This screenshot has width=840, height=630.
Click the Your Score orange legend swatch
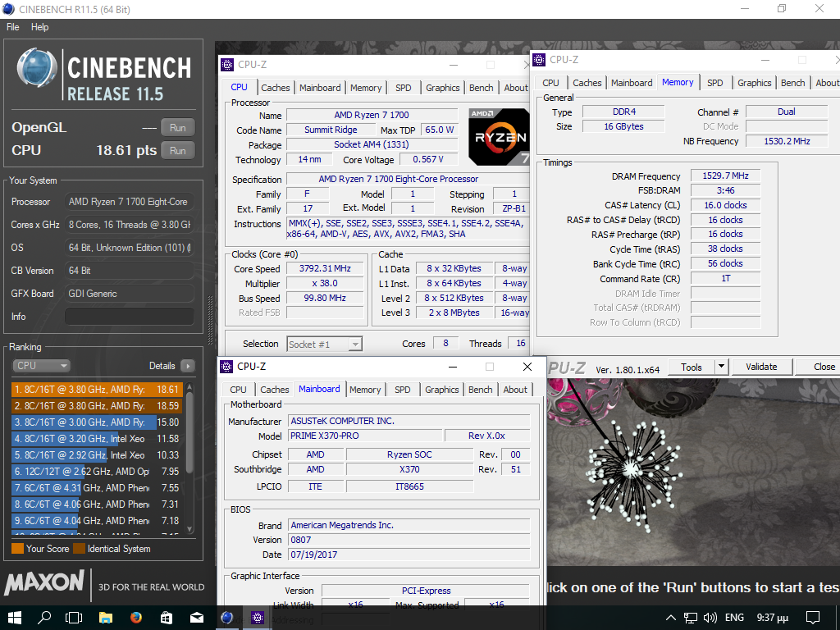(x=18, y=549)
